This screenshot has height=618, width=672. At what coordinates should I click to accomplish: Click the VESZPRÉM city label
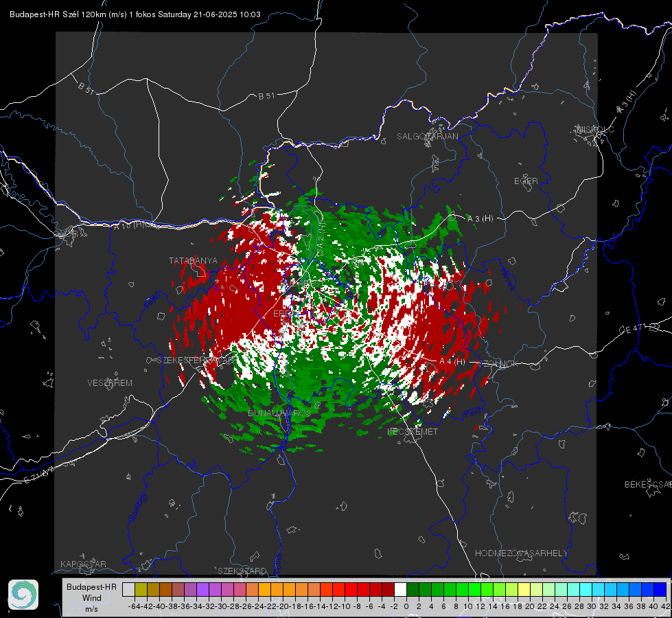(110, 383)
